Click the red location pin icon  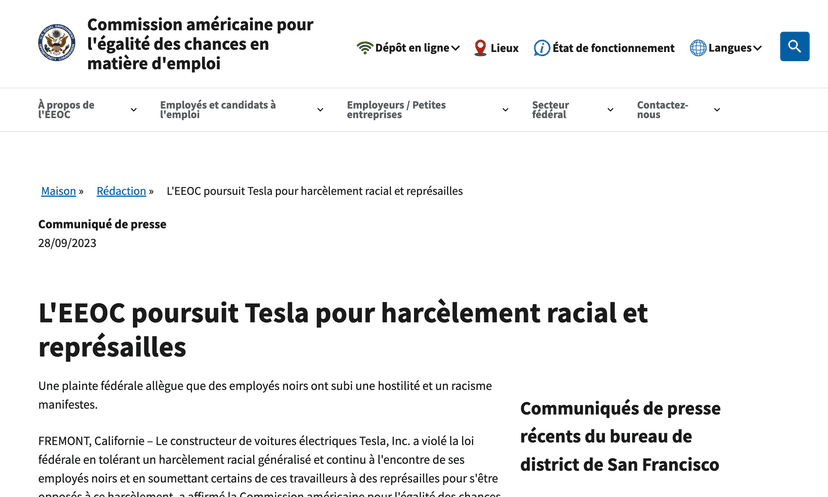480,48
